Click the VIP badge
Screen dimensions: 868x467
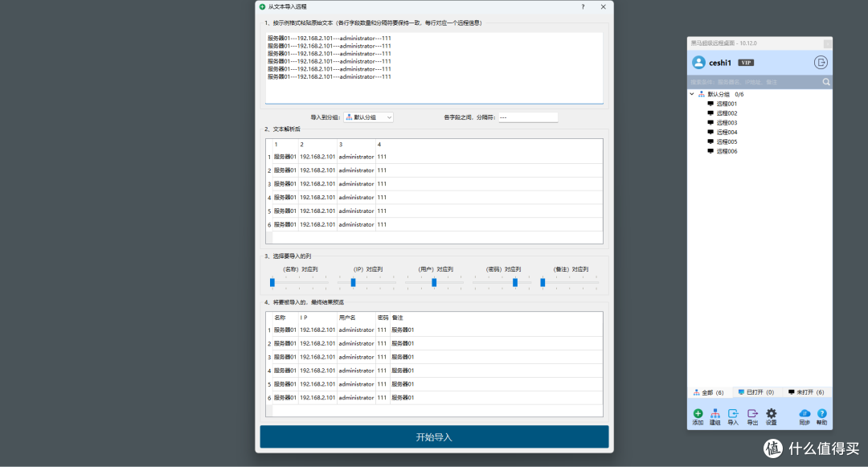[x=746, y=63]
